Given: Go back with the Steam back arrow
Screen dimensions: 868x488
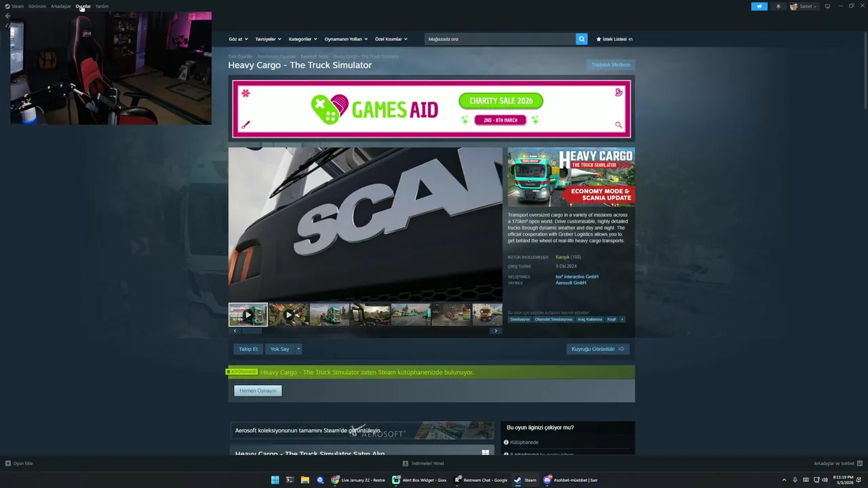Looking at the screenshot, I should click(7, 16).
